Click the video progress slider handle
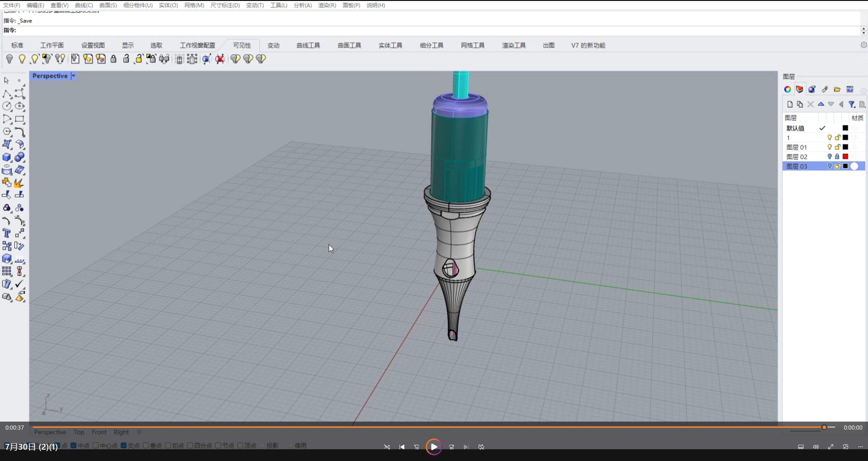This screenshot has width=868, height=461. point(824,427)
